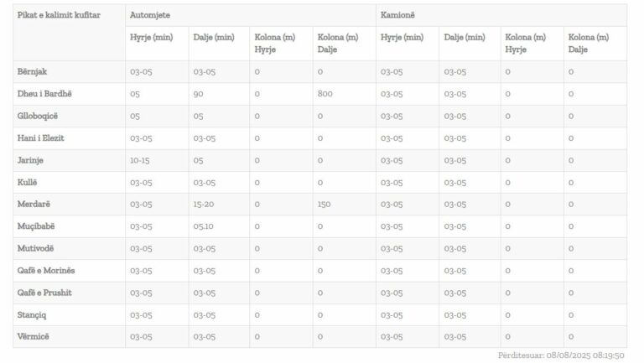Select the 05.10 exit cell for Muçibabë
644x363 pixels.
tap(205, 226)
